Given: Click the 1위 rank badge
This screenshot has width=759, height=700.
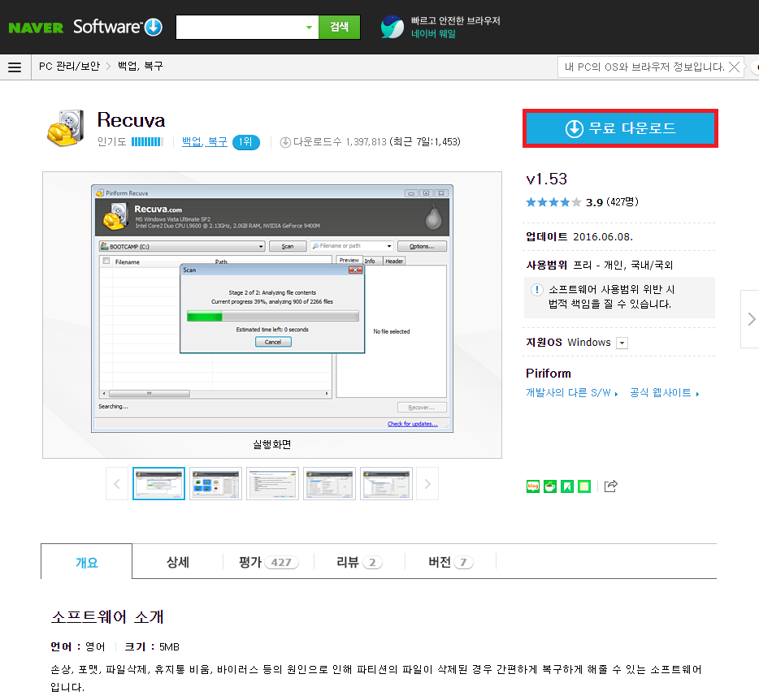Looking at the screenshot, I should [246, 142].
